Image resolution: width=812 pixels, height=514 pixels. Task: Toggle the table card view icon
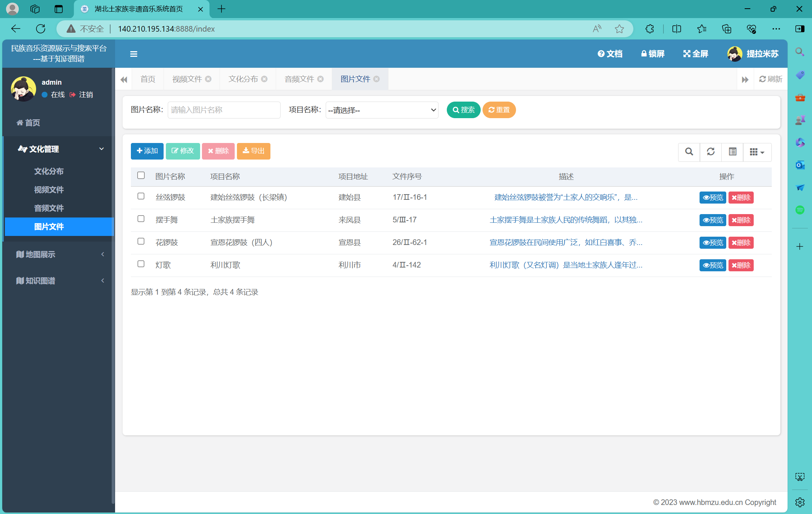pyautogui.click(x=733, y=152)
